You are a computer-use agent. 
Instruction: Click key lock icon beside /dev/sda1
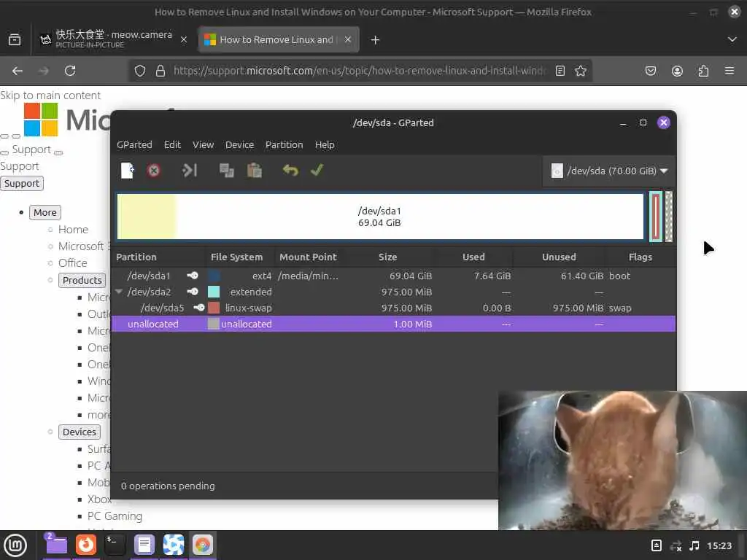click(193, 276)
